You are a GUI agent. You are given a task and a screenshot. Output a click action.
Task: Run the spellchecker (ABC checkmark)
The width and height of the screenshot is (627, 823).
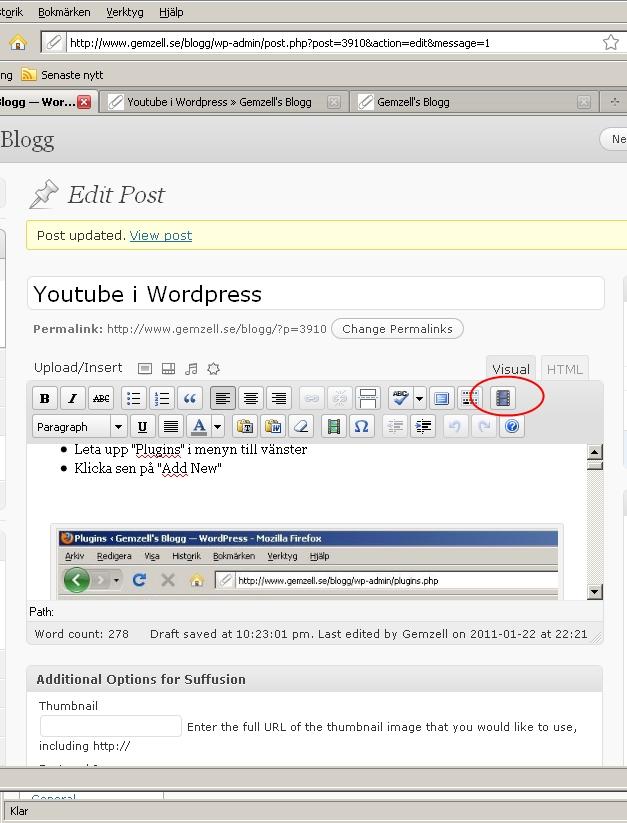tap(400, 398)
